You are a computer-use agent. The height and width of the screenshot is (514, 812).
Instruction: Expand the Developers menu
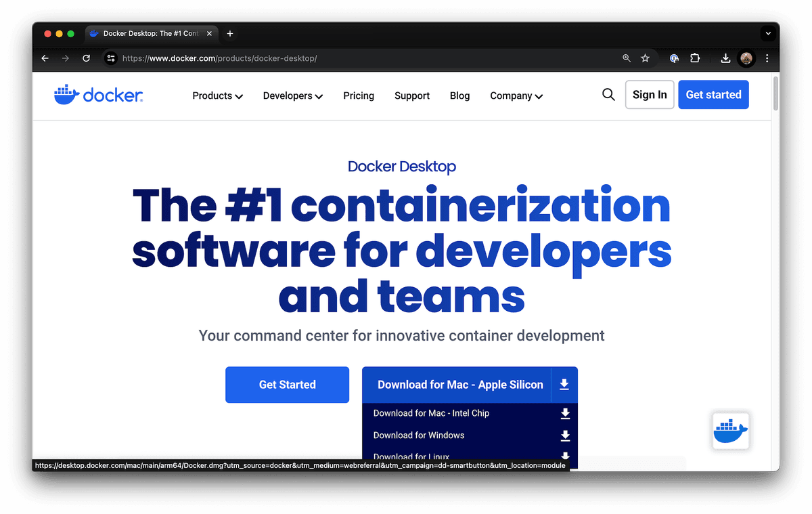[293, 95]
